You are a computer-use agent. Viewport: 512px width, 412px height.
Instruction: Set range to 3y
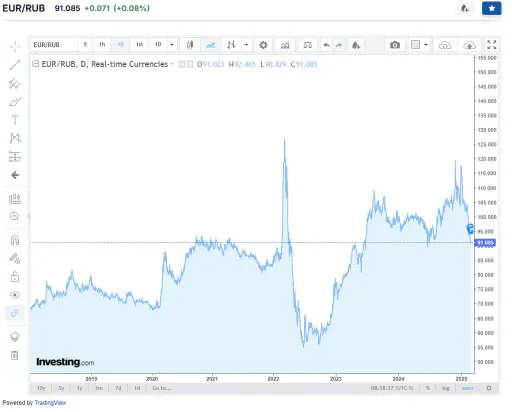[61, 388]
